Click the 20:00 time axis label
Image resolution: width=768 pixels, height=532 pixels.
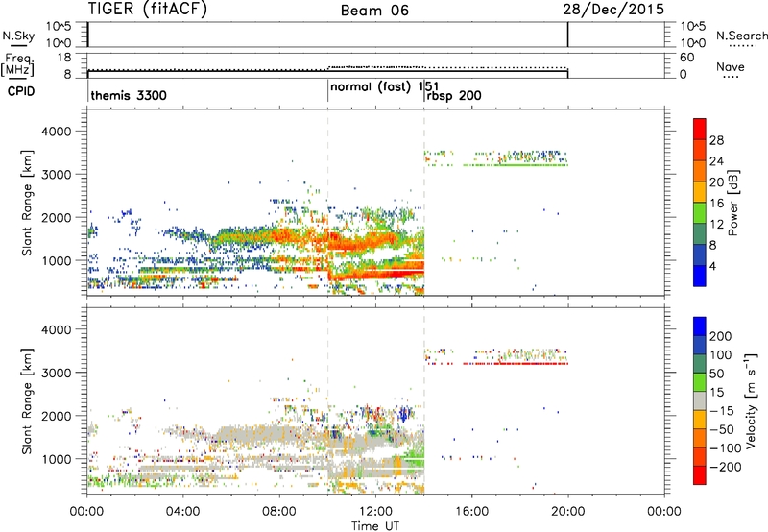[x=567, y=511]
